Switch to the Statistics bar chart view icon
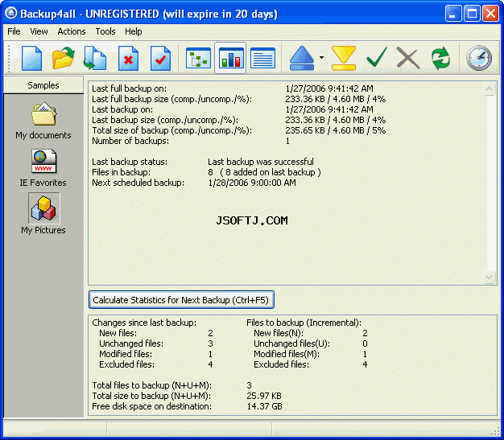This screenshot has height=440, width=504. 230,58
